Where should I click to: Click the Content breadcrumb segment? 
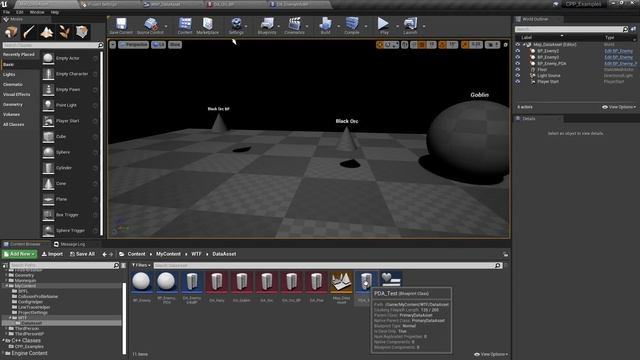coord(136,254)
